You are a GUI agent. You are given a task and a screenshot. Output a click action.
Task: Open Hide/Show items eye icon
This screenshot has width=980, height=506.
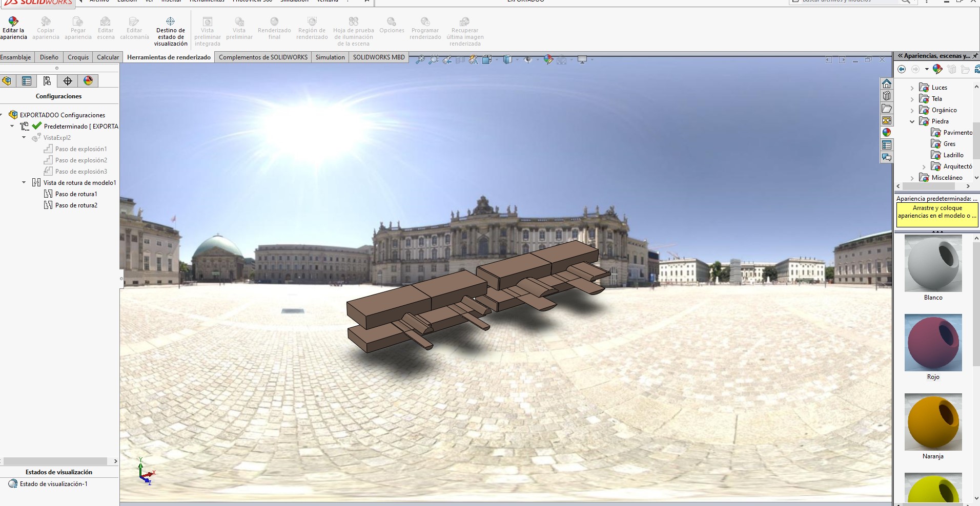[528, 60]
